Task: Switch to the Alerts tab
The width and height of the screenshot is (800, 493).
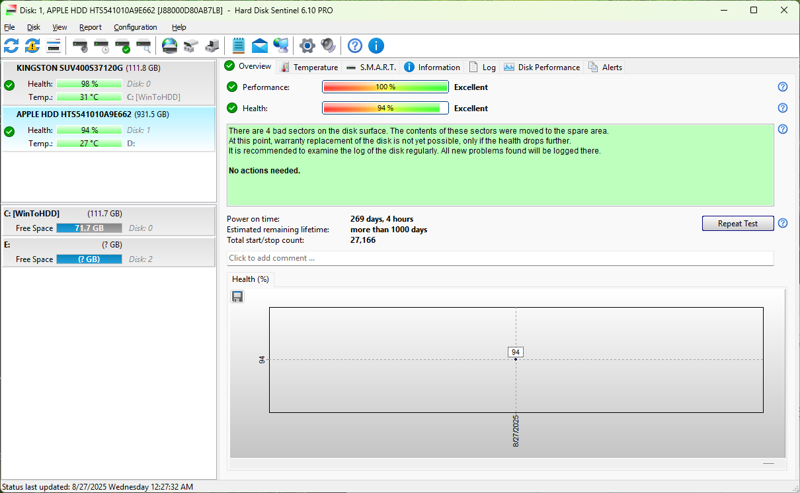Action: (605, 67)
